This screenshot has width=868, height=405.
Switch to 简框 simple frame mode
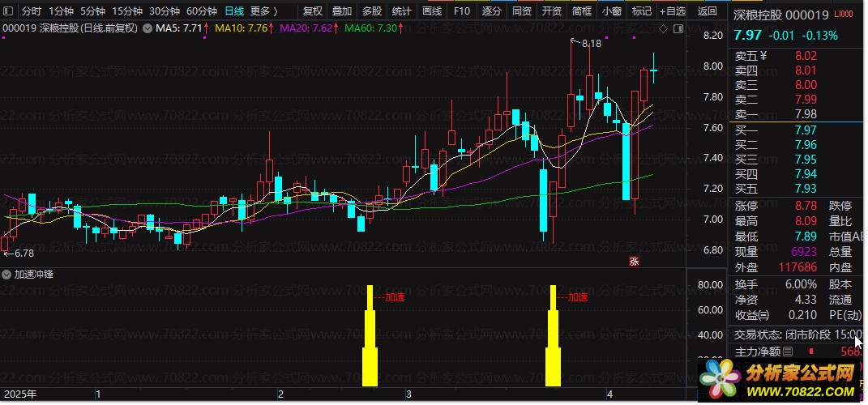pos(581,11)
